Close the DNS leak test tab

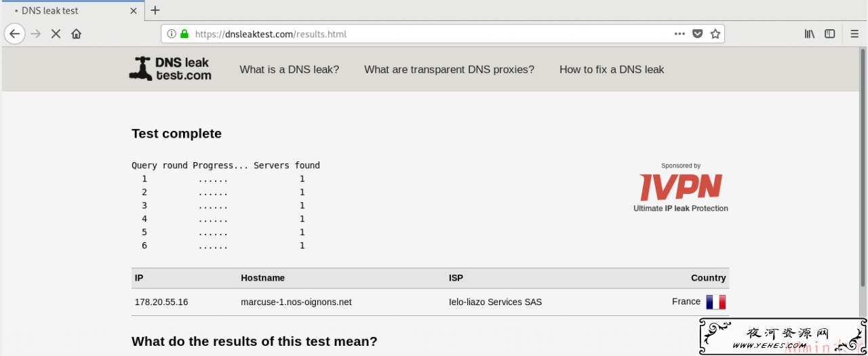[134, 11]
